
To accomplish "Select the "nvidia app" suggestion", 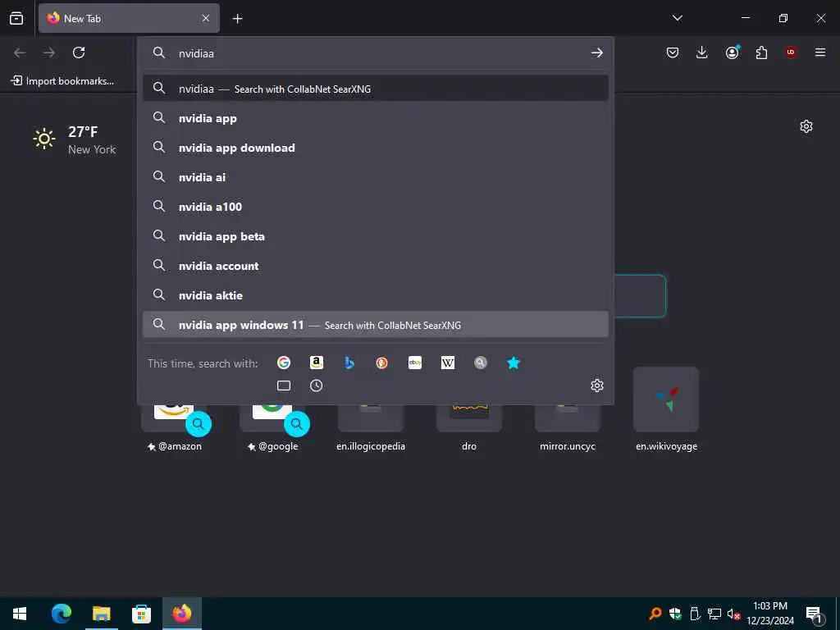I will [x=376, y=118].
